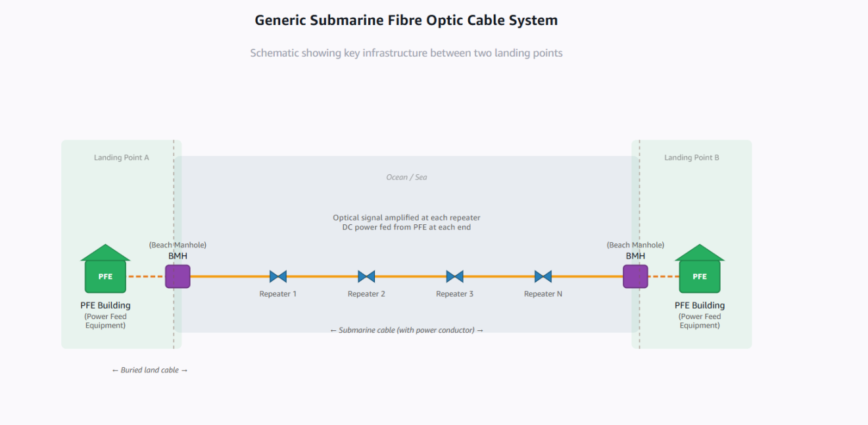Click the left green PFE building icon
This screenshot has width=868, height=425.
[x=105, y=269]
